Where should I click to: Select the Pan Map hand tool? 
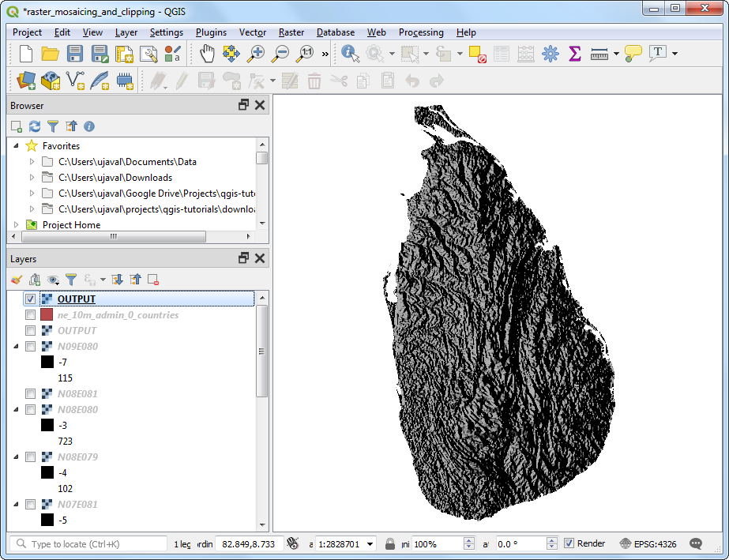point(207,54)
